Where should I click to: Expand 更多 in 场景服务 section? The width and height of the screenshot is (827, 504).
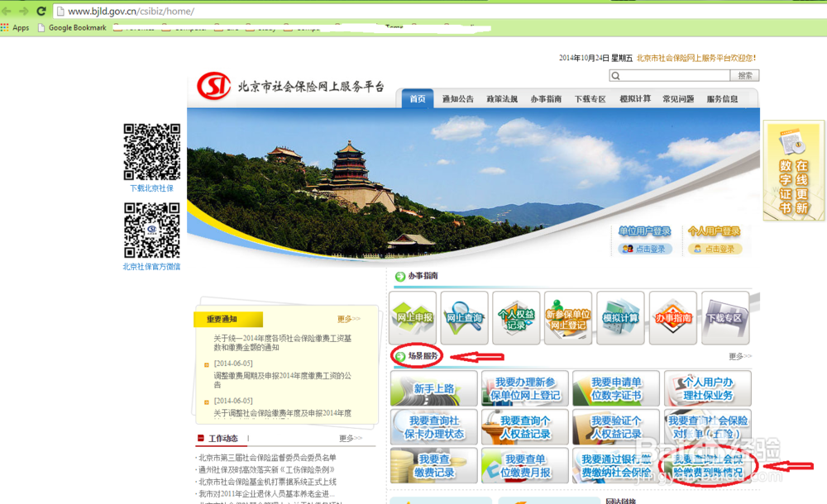740,356
